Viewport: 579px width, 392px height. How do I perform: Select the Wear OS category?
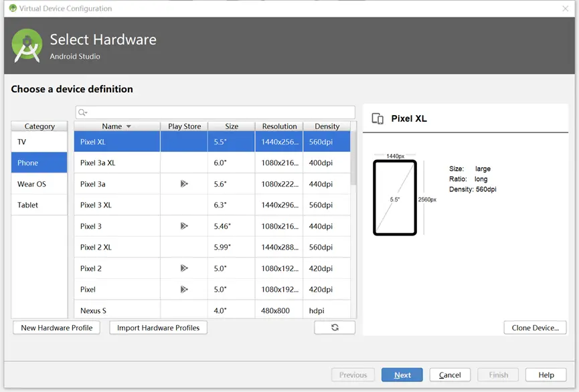pyautogui.click(x=39, y=184)
